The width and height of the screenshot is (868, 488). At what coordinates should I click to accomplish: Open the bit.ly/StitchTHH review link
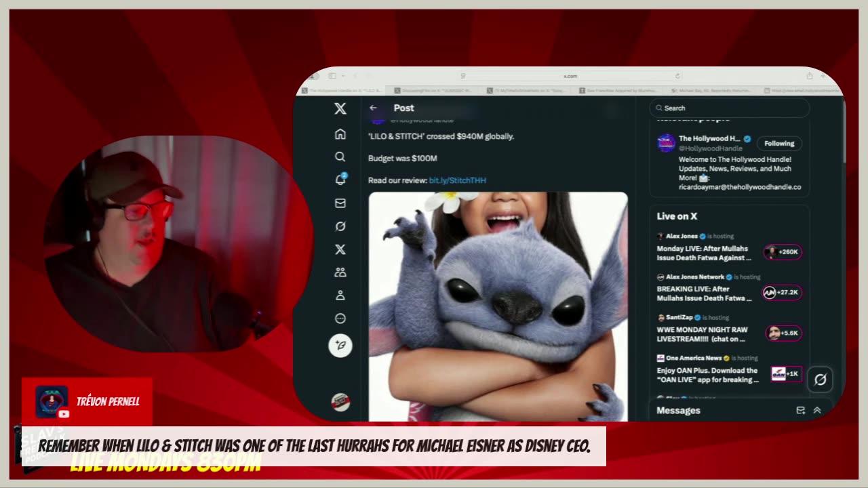[458, 180]
